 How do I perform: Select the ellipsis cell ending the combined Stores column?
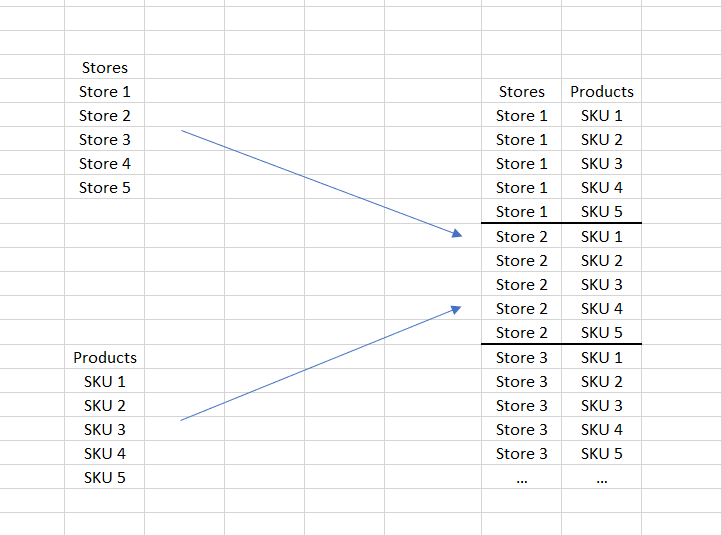coord(522,477)
